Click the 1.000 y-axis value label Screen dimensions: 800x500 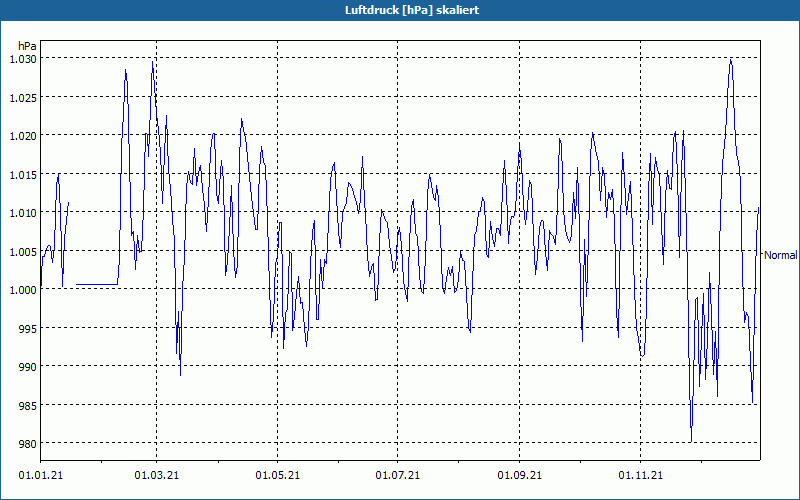23,290
